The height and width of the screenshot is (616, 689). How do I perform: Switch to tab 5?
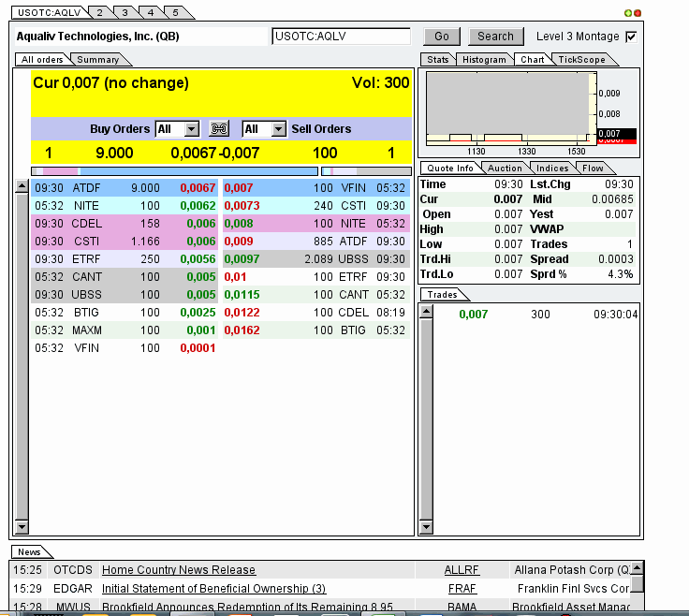click(x=175, y=13)
